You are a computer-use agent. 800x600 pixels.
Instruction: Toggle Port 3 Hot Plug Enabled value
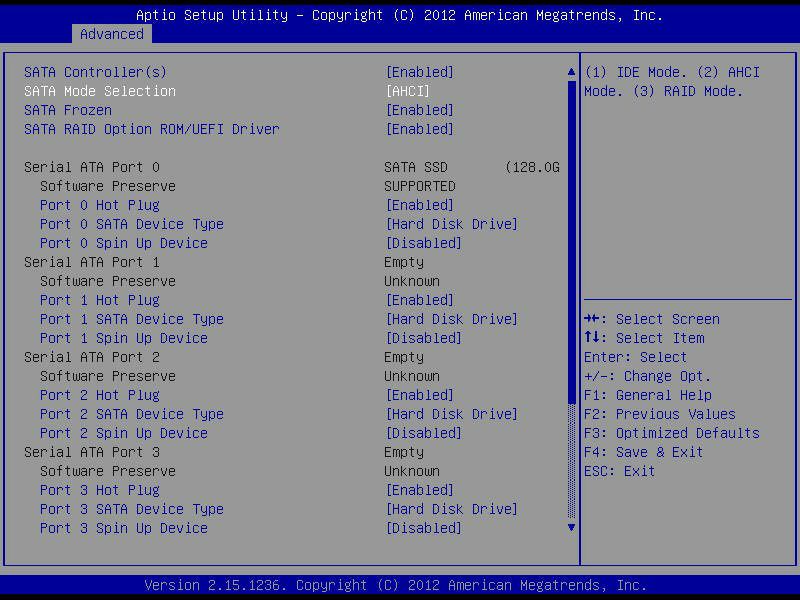(x=420, y=490)
